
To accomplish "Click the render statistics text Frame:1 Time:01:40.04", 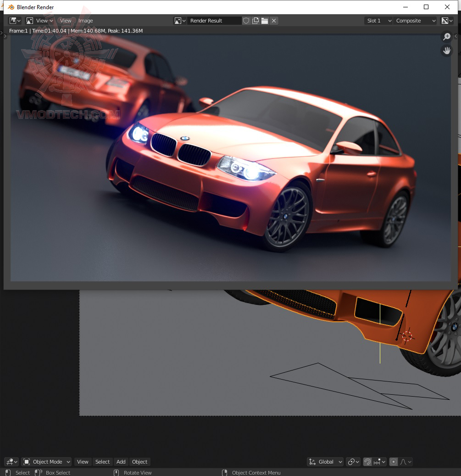I will click(x=76, y=31).
